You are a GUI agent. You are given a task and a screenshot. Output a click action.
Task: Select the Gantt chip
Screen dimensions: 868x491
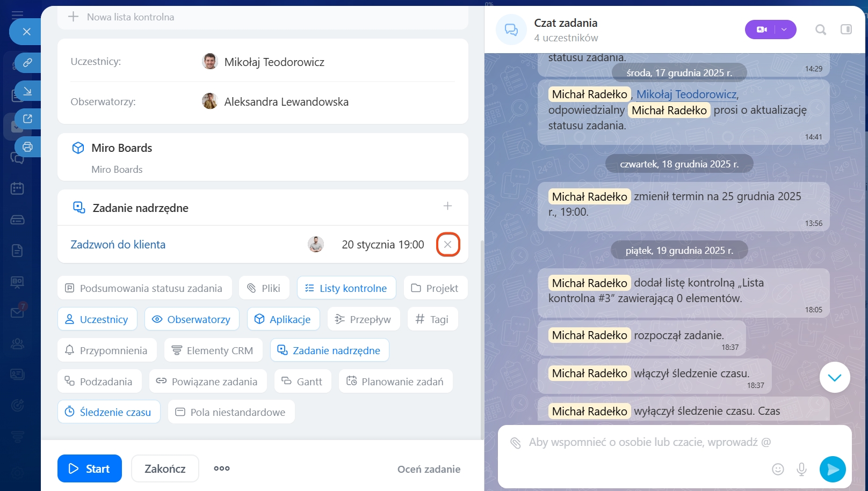302,382
